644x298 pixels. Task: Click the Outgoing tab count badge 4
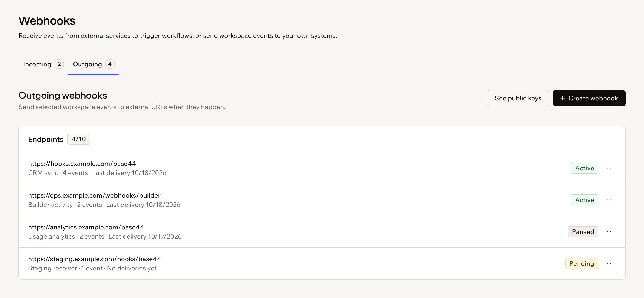pyautogui.click(x=110, y=64)
